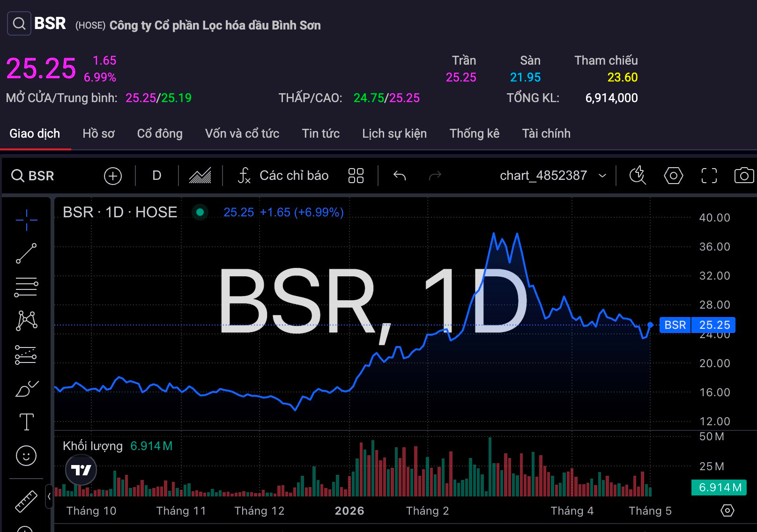
Task: Click the 6.914 M volume label on axis
Action: point(719,488)
